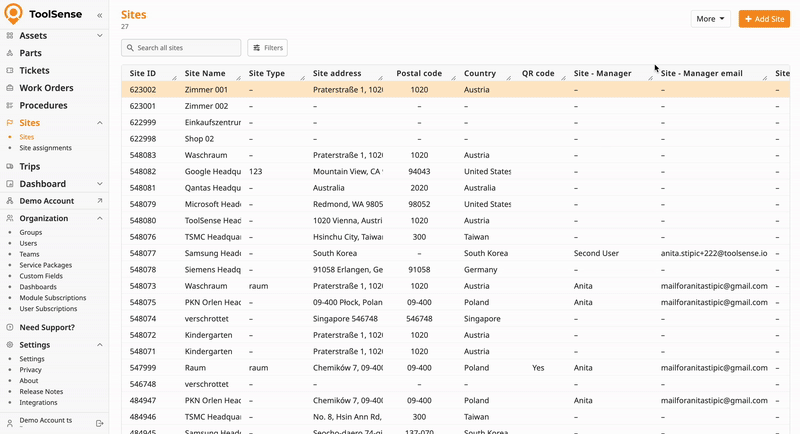Open Module Subscriptions link

[53, 298]
